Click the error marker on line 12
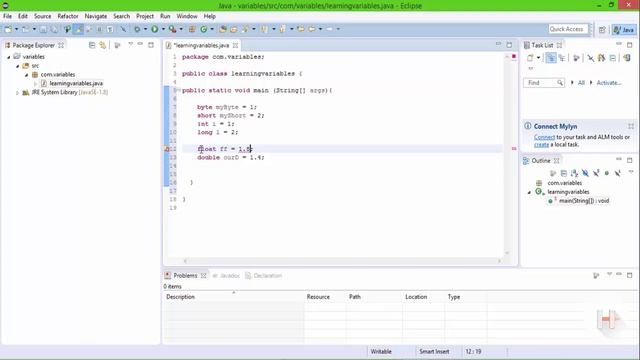 click(167, 149)
